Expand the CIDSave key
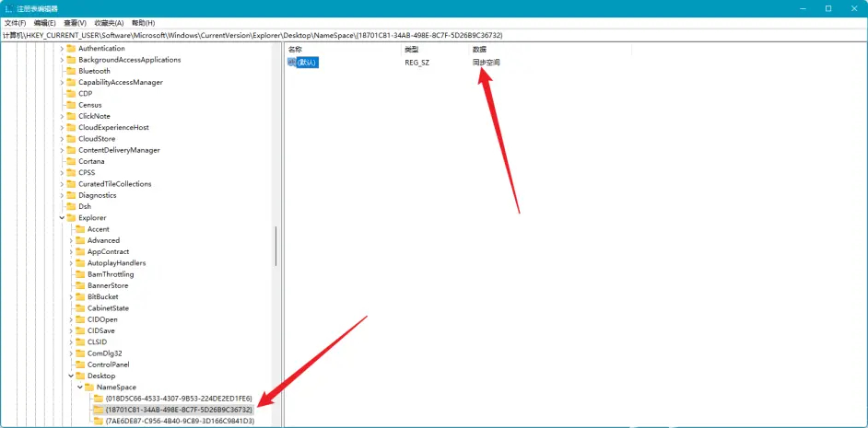Screen dimensions: 868x428 [71, 330]
